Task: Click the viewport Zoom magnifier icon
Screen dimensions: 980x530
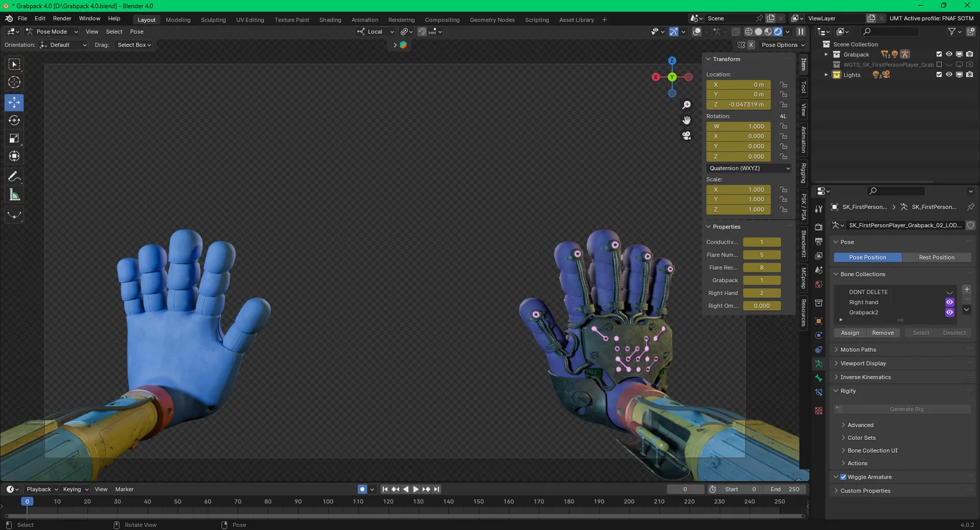Action: coord(687,105)
